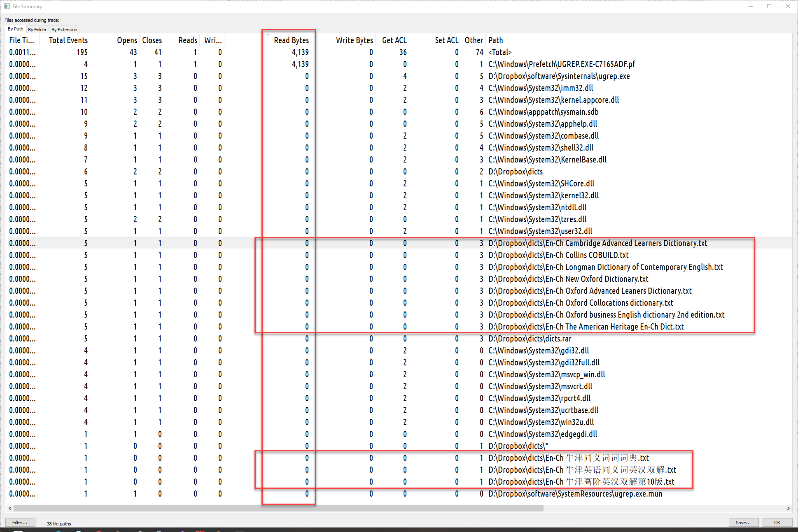Select the ugrep.exe file row
798x532 pixels.
[558, 76]
